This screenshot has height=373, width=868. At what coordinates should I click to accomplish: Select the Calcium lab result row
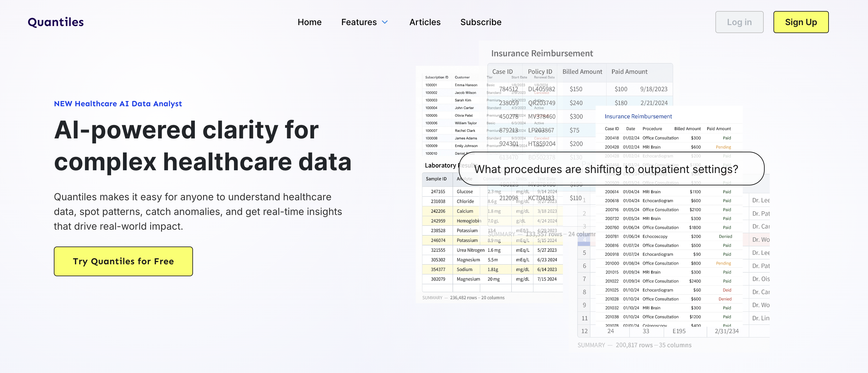point(492,211)
